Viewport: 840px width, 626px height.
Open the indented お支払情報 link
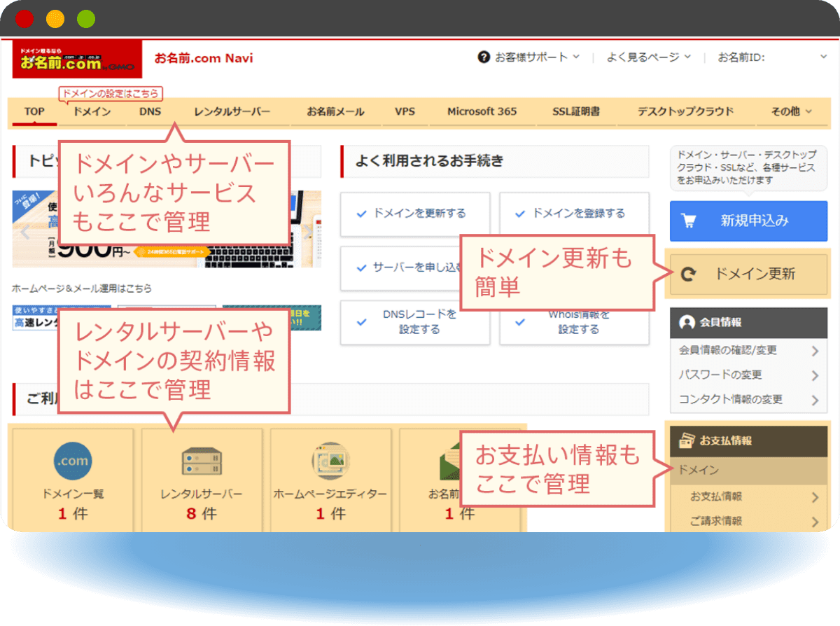(x=748, y=496)
